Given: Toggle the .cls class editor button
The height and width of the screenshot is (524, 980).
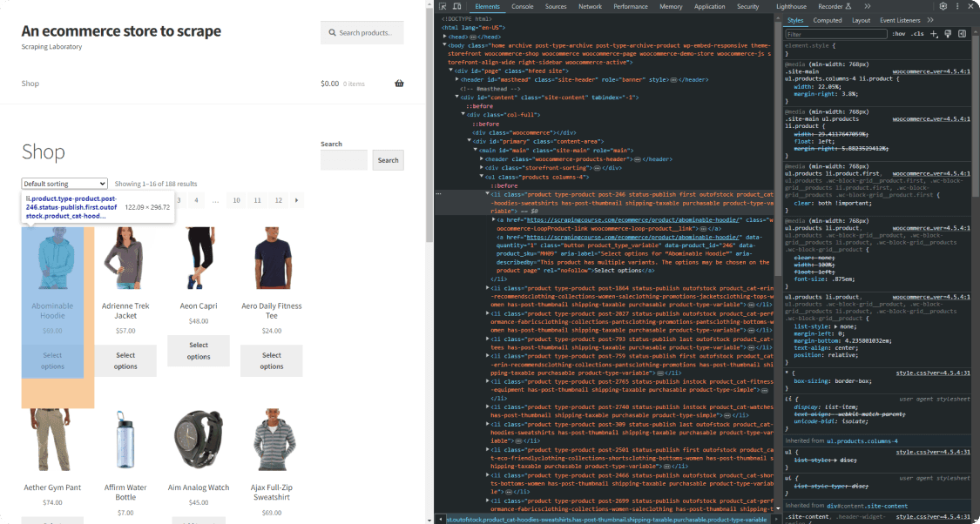Looking at the screenshot, I should 917,34.
